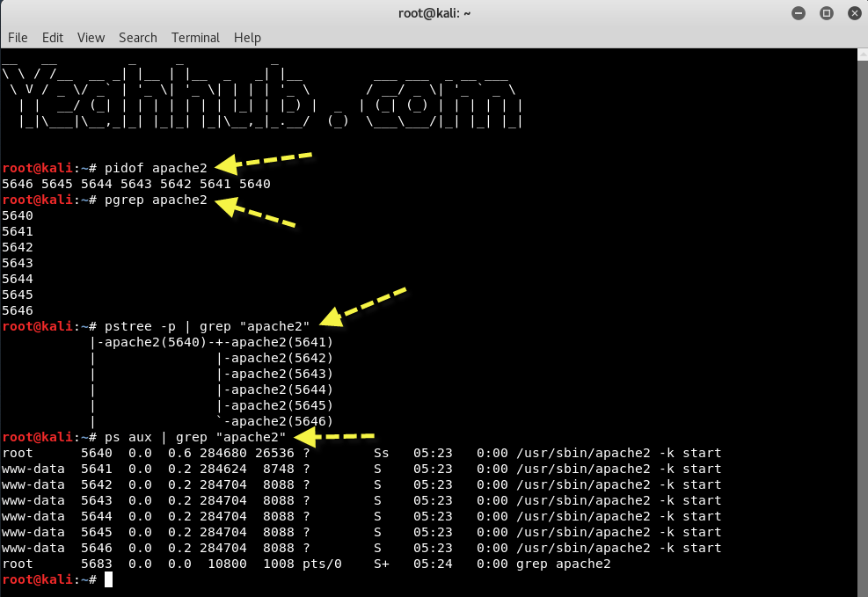
Task: Minimize the terminal window
Action: coord(798,13)
